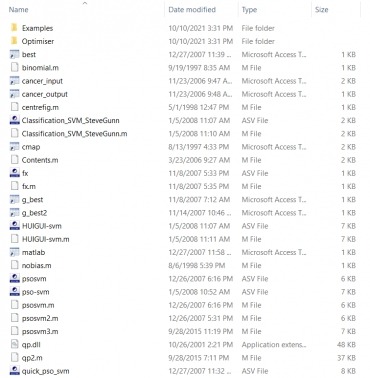This screenshot has height=378, width=370.
Task: Click the binomial.m file icon
Action: coord(14,67)
